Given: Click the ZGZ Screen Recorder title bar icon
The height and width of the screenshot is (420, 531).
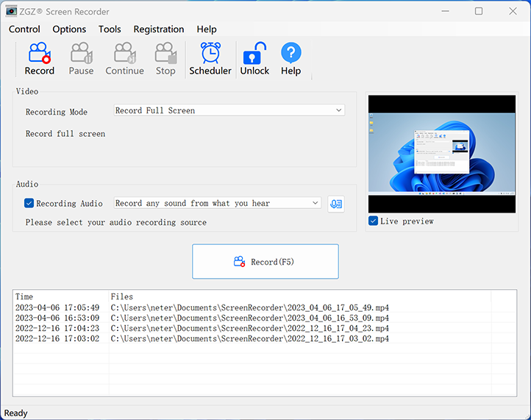Looking at the screenshot, I should 11,11.
